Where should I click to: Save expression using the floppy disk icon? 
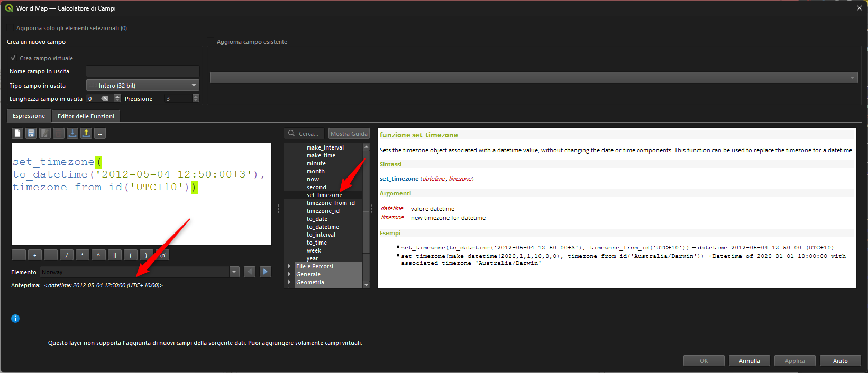[x=31, y=134]
